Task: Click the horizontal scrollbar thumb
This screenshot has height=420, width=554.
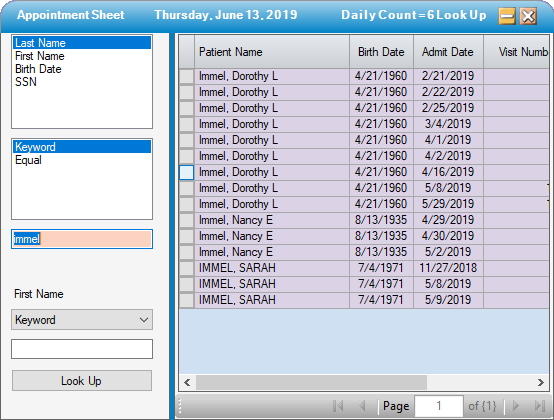Action: [311, 382]
